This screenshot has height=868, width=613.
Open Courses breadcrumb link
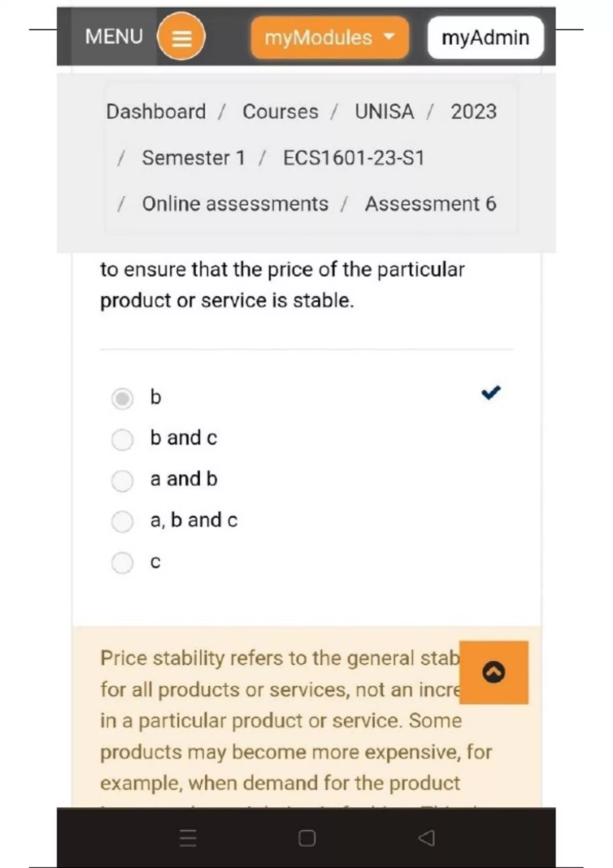(280, 111)
